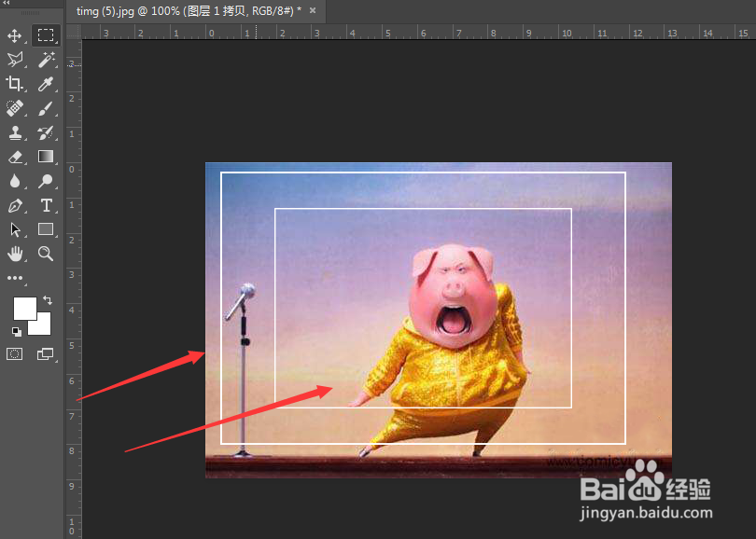Select the Dodge tool

(x=46, y=181)
